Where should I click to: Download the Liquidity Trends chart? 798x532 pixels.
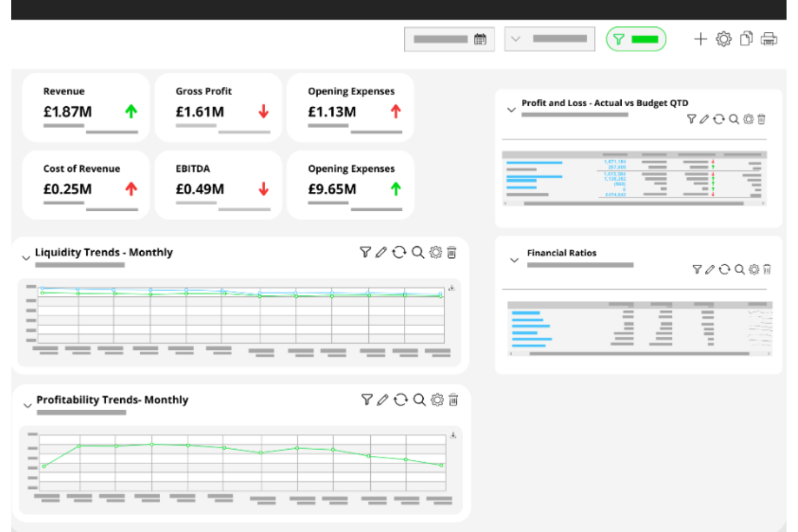pyautogui.click(x=452, y=287)
